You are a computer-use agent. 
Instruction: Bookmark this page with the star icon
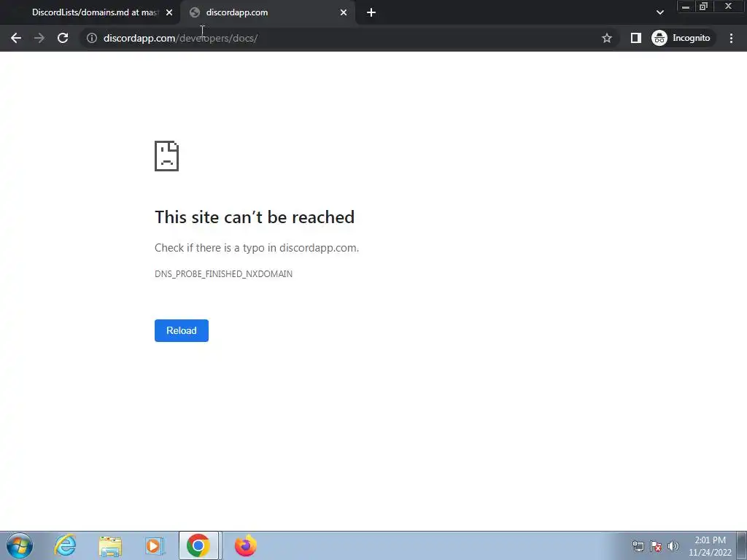pos(606,38)
